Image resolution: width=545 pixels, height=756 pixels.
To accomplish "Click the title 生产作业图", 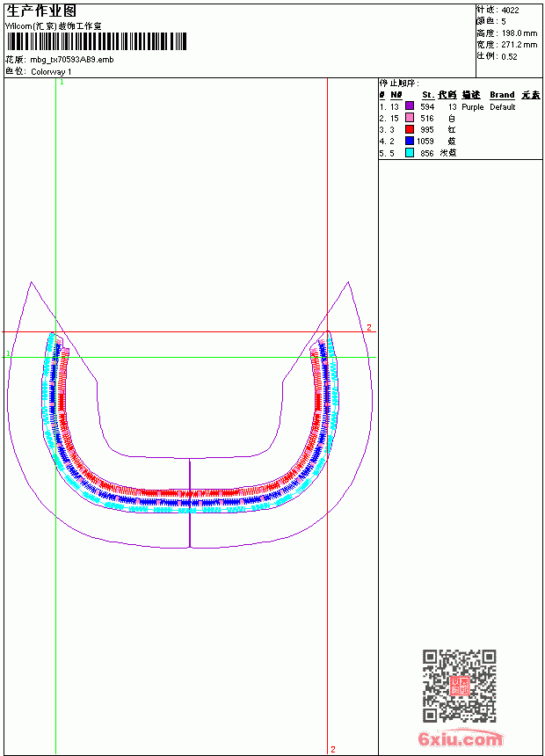I will tap(41, 11).
